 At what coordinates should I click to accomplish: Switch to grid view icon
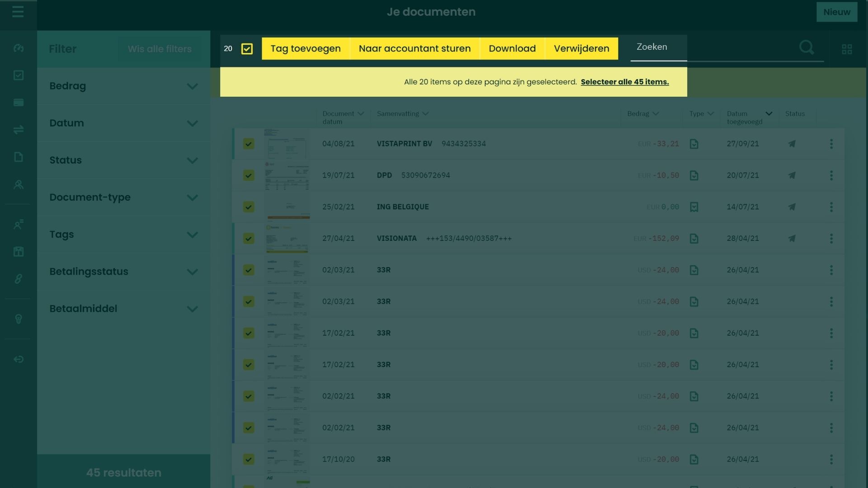(x=847, y=49)
